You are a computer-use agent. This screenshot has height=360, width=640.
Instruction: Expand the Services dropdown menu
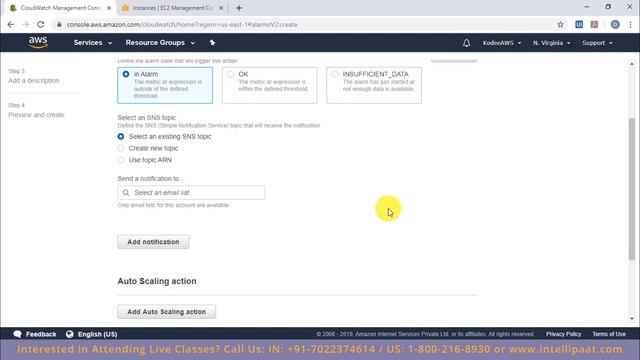click(x=93, y=42)
